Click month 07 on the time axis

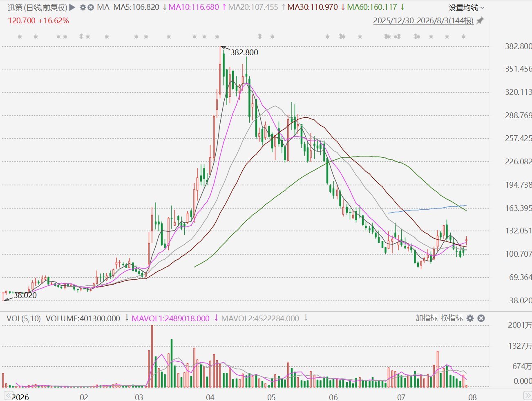401,397
